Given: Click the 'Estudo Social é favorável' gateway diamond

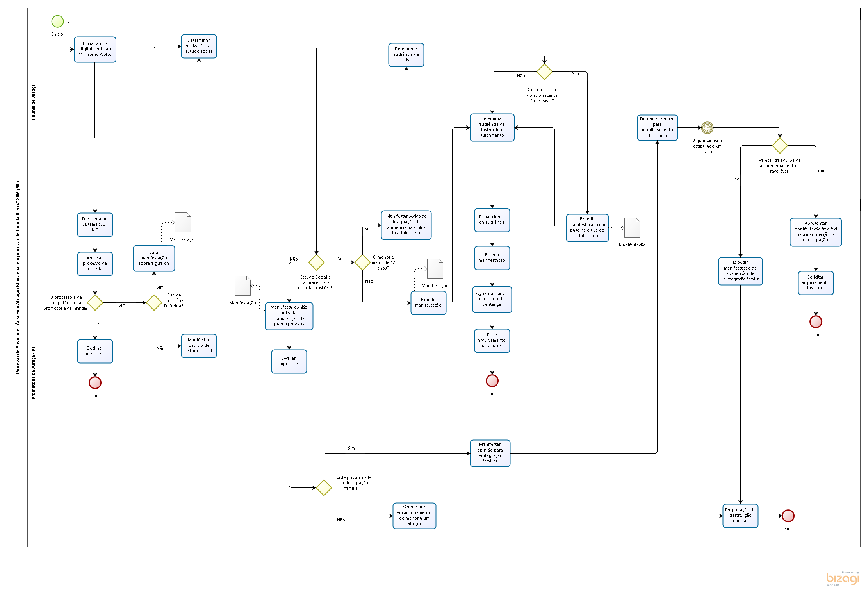Looking at the screenshot, I should pyautogui.click(x=316, y=262).
